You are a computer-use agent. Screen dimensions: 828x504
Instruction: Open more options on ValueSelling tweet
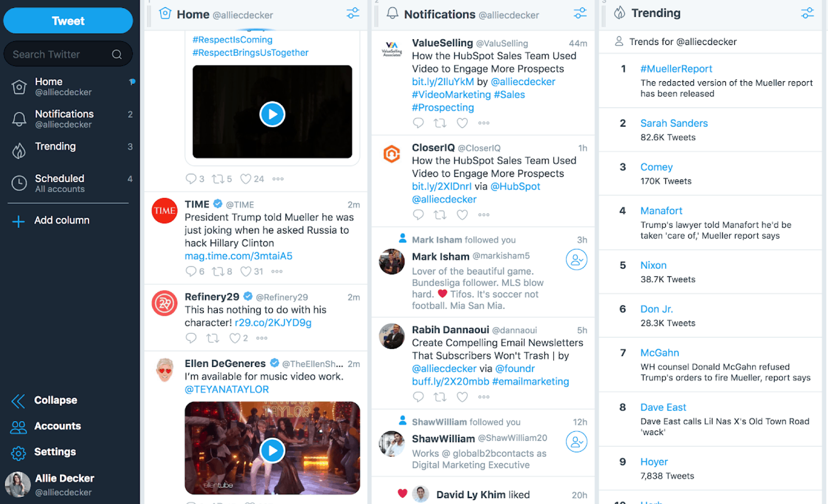point(483,123)
